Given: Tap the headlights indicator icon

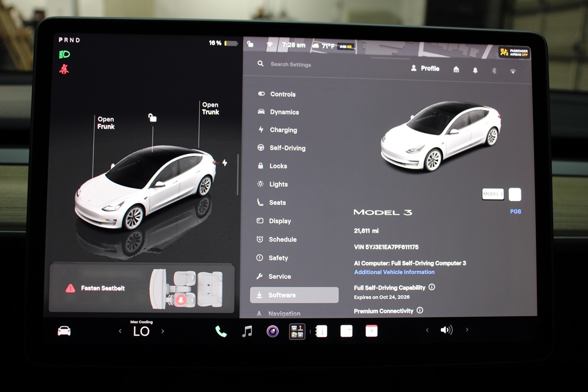Looking at the screenshot, I should coord(64,54).
